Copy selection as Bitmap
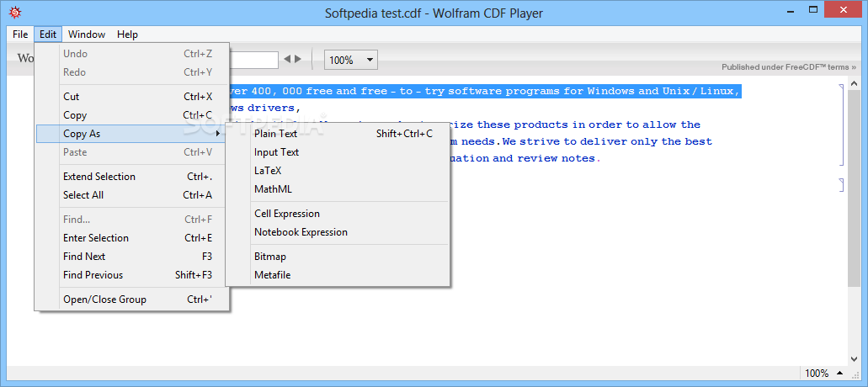This screenshot has height=387, width=868. coord(338,257)
